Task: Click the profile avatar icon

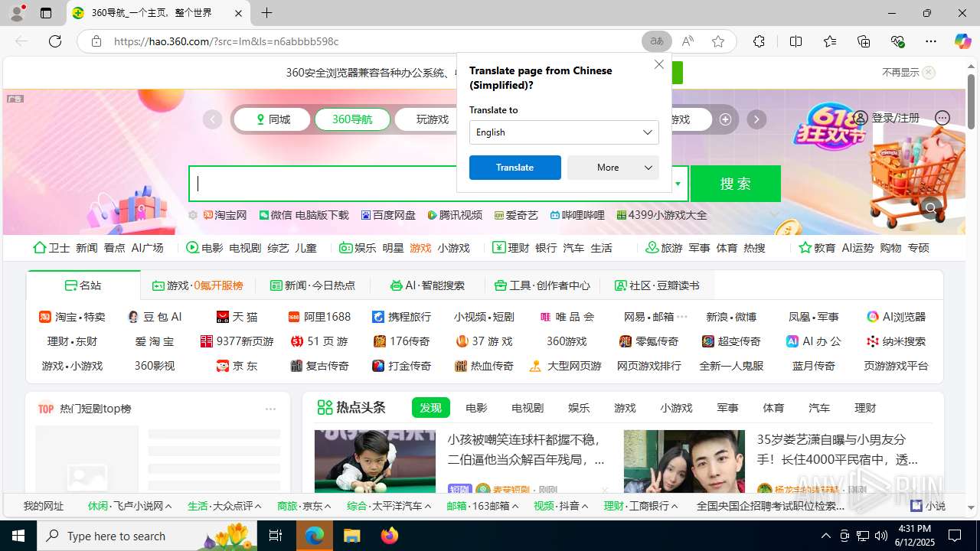Action: coord(17,13)
